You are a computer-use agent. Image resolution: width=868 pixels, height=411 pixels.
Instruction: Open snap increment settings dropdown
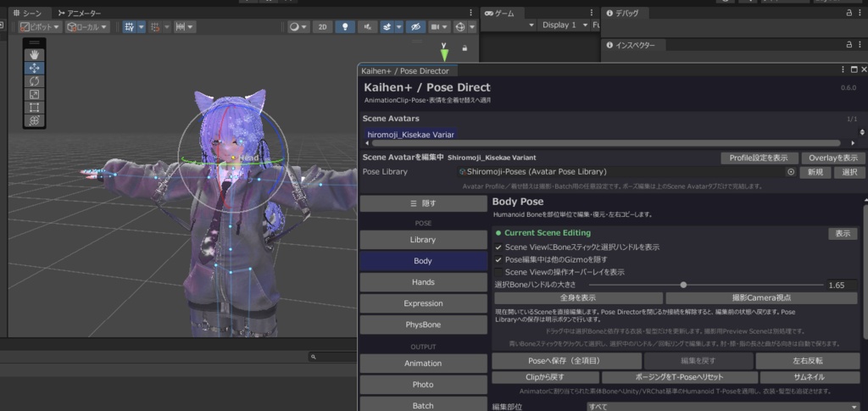(185, 26)
